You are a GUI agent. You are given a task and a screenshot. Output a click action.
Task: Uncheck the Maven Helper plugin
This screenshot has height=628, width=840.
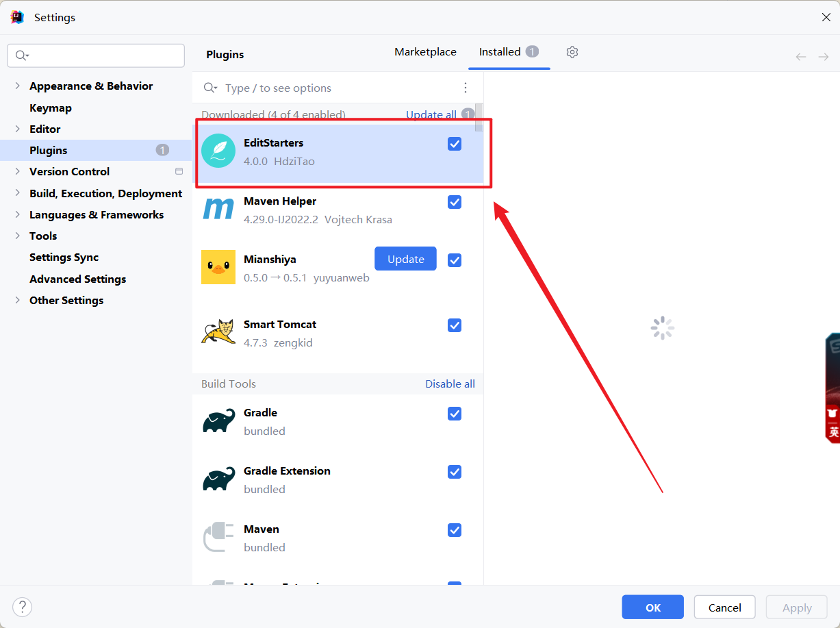(455, 202)
